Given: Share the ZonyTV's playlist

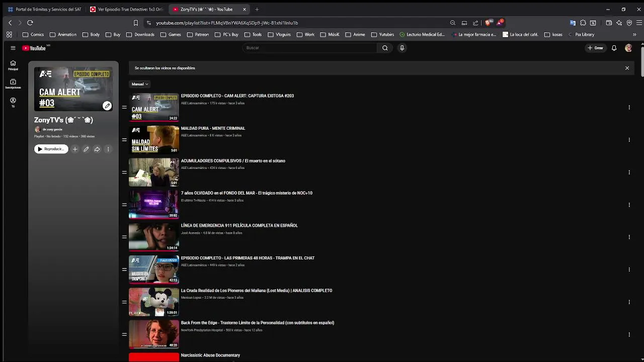Looking at the screenshot, I should point(97,149).
